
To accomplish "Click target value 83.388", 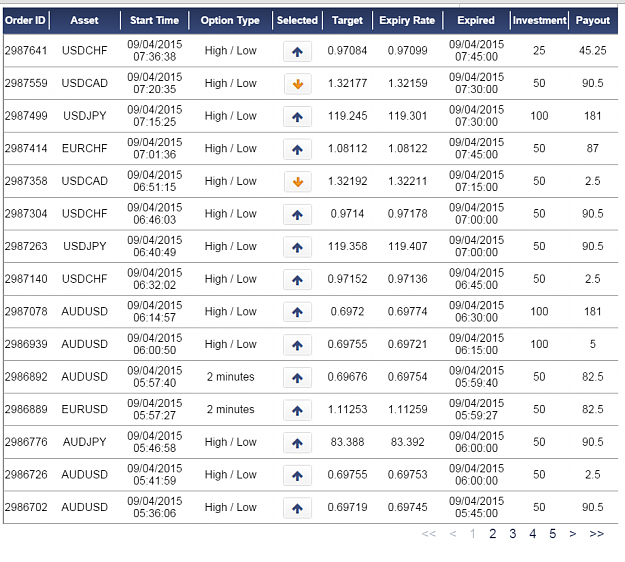I will 347,442.
